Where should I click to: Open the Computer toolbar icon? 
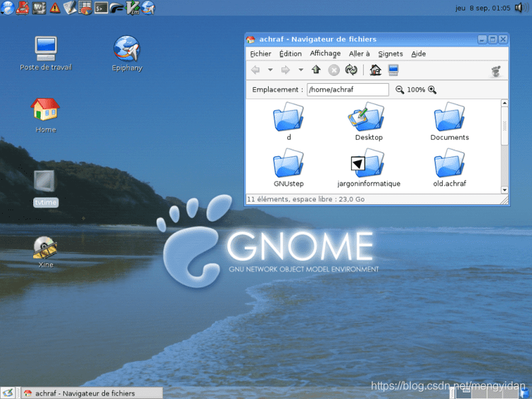(393, 70)
